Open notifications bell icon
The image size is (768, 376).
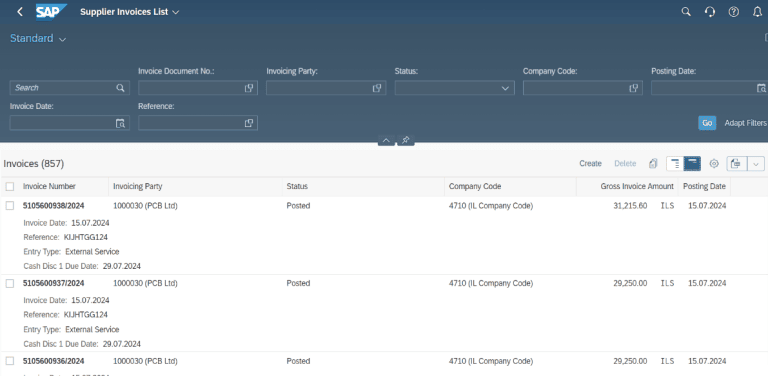[757, 12]
